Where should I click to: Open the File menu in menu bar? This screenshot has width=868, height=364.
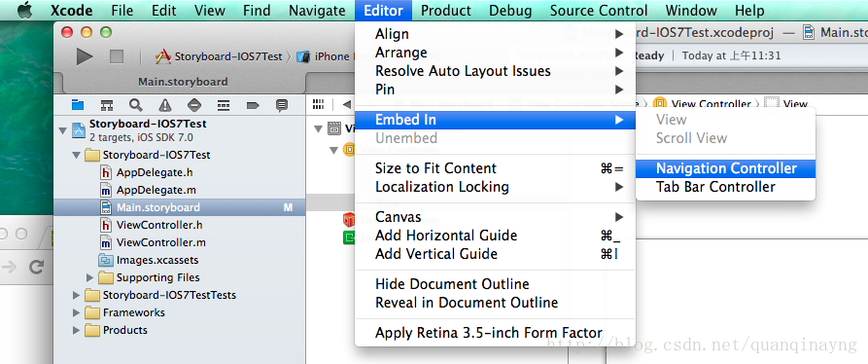pos(122,10)
